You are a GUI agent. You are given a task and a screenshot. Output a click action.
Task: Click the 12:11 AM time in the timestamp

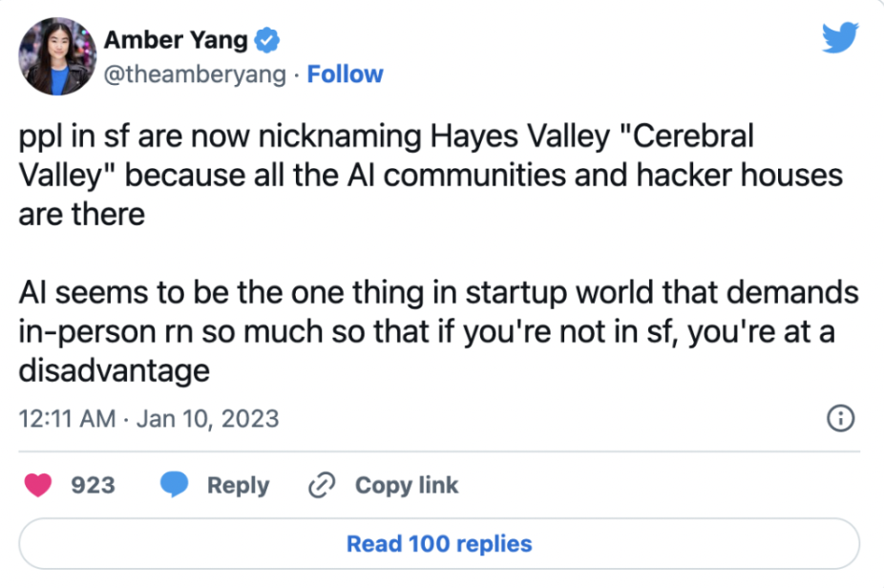point(67,418)
